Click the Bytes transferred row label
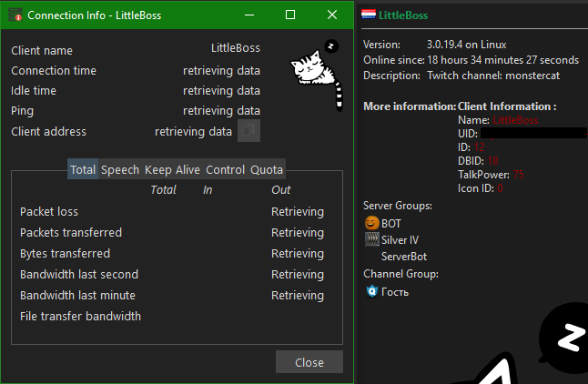Viewport: 588px width, 384px height. [65, 254]
